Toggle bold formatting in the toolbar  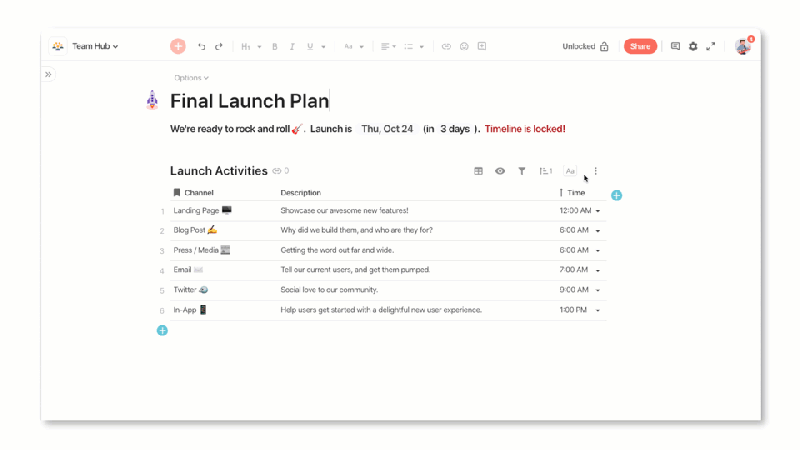pos(275,46)
